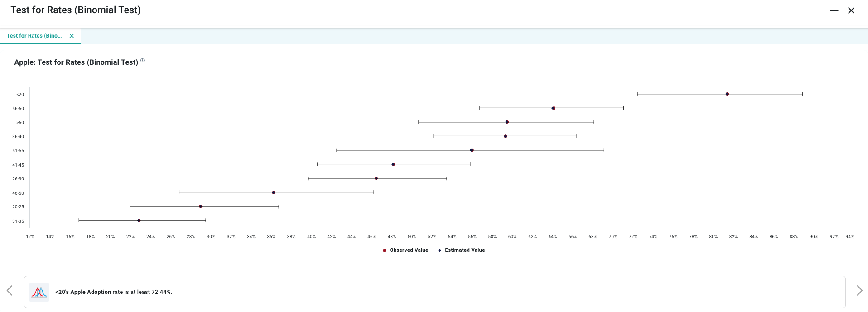
Task: Click the Observed Value red legend marker
Action: point(385,250)
